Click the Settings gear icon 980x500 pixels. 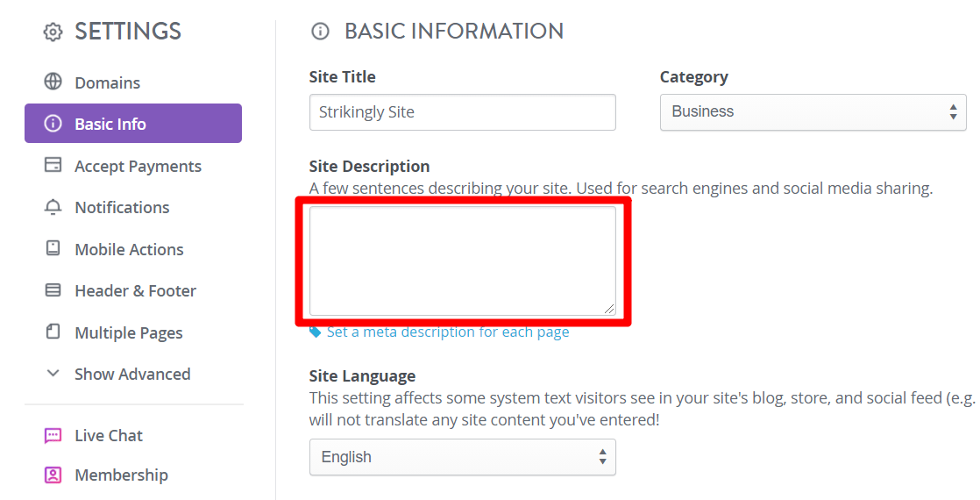click(53, 32)
